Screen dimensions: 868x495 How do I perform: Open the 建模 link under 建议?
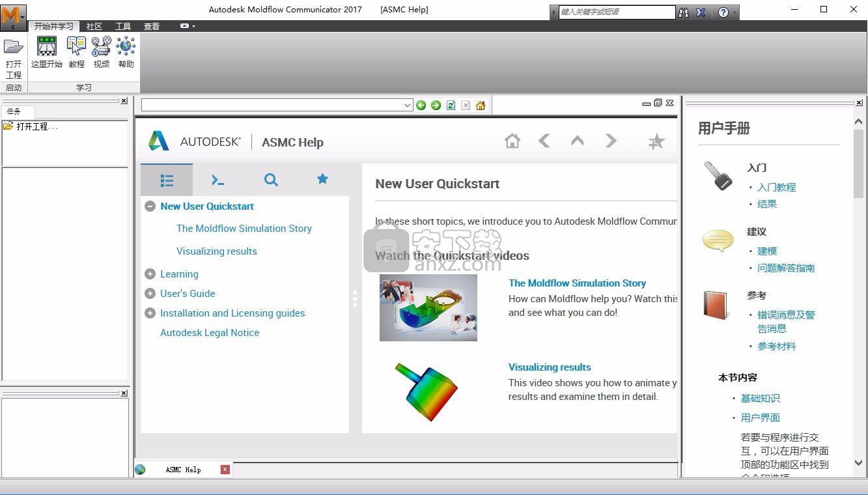(x=767, y=251)
